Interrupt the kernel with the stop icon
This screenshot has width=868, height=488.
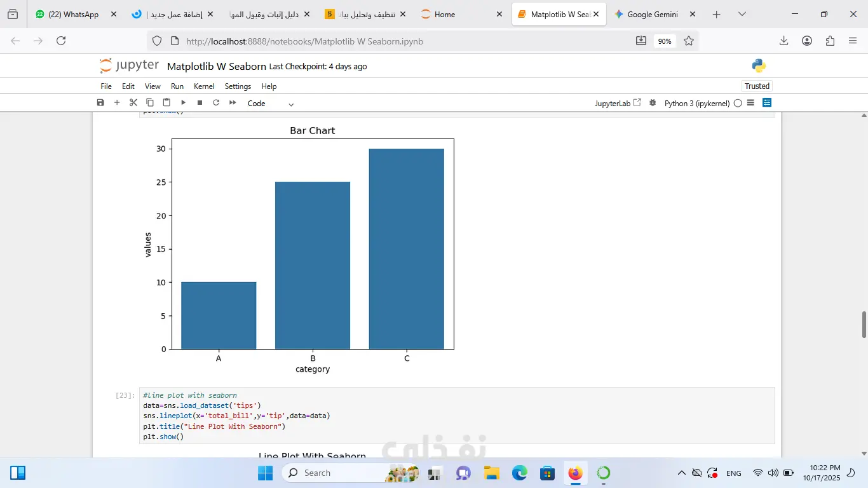[x=200, y=103]
